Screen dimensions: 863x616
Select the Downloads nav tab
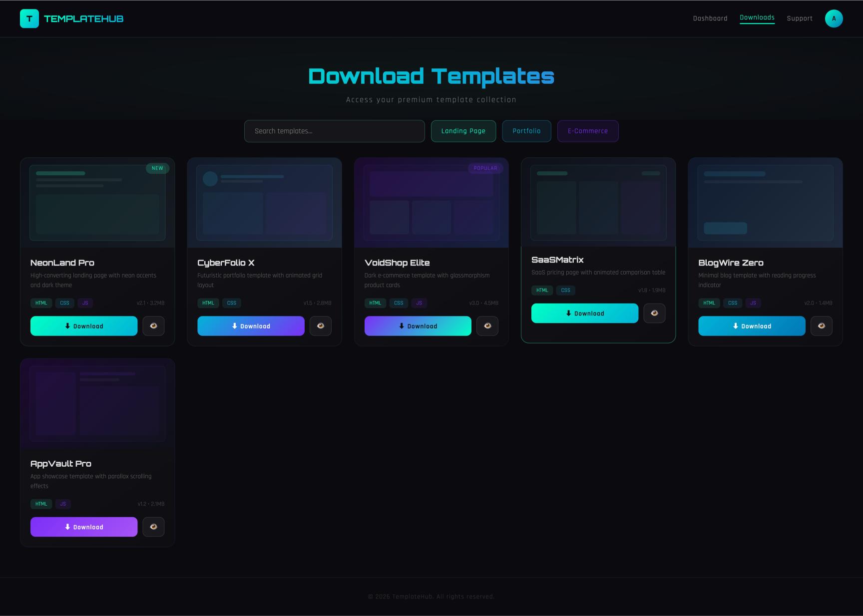click(x=757, y=18)
